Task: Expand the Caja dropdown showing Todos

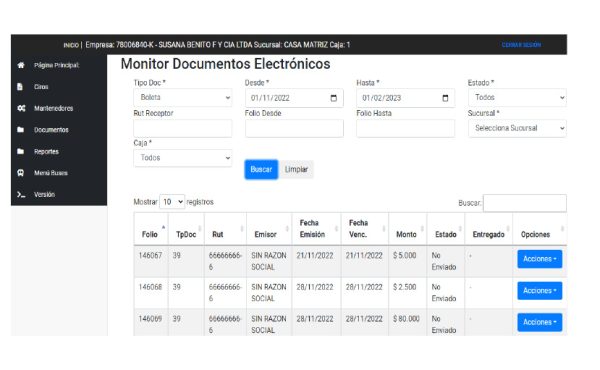Action: [183, 158]
